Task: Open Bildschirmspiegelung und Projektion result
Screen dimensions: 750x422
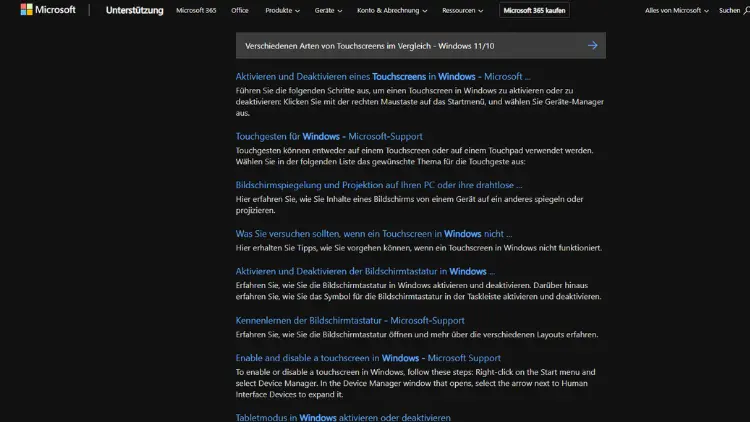Action: [x=379, y=185]
